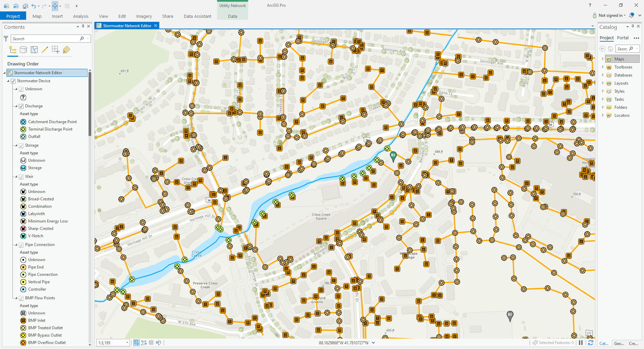Open the help question mark icon
The width and height of the screenshot is (644, 349).
coord(590,5)
